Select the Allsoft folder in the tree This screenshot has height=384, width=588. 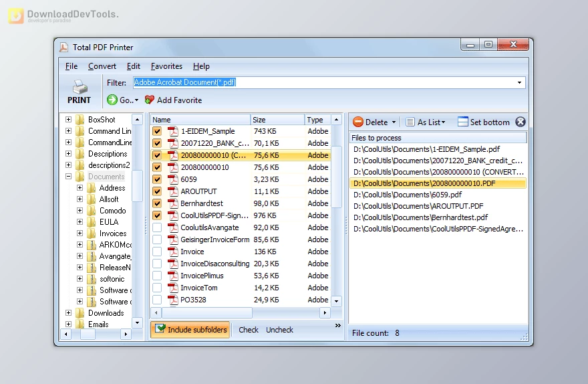pos(109,199)
